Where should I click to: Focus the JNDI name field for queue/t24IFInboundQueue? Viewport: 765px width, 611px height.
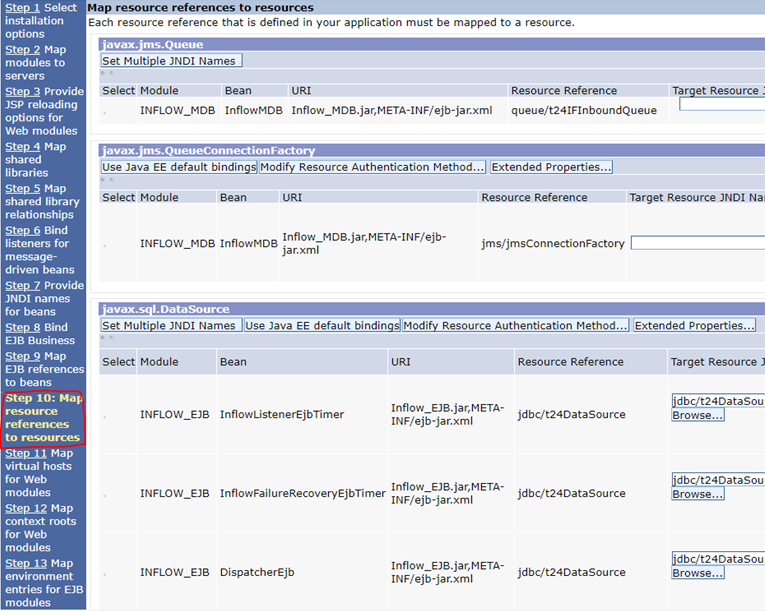(x=721, y=104)
